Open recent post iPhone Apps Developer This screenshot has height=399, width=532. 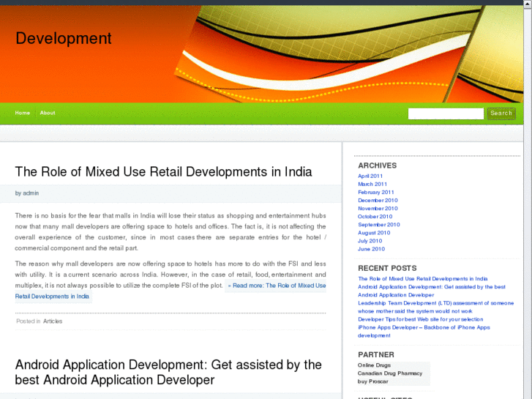click(x=424, y=327)
